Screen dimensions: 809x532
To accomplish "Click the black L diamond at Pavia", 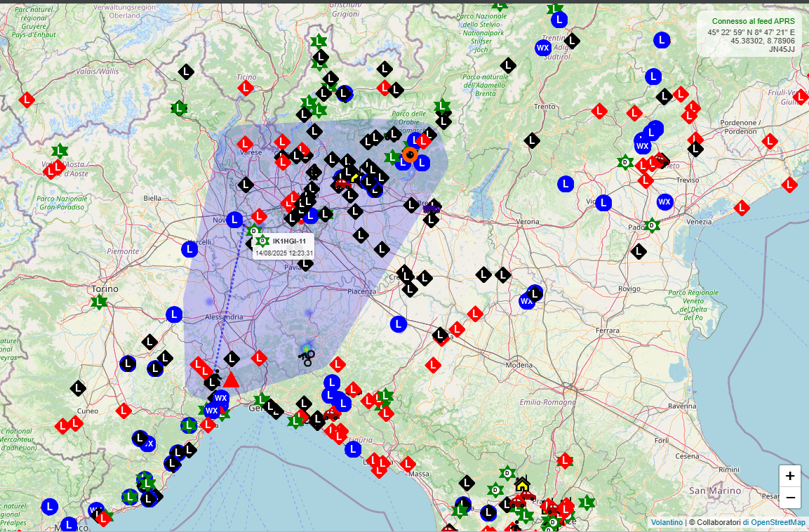I will click(305, 263).
